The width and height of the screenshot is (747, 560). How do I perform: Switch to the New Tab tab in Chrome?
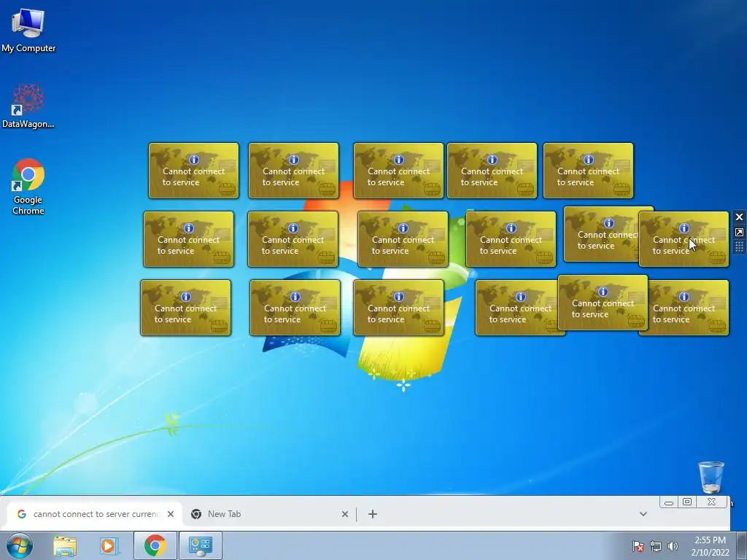pos(269,514)
